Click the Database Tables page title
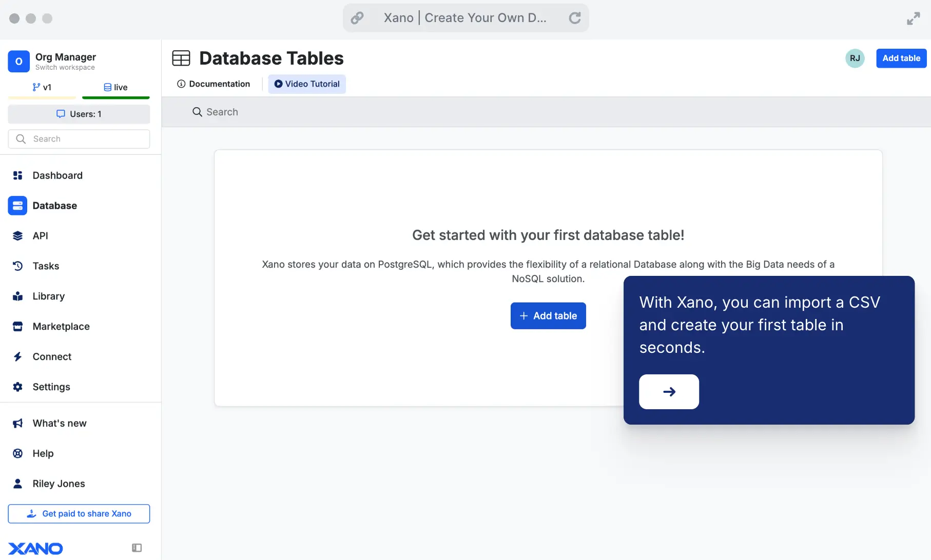 [x=271, y=58]
